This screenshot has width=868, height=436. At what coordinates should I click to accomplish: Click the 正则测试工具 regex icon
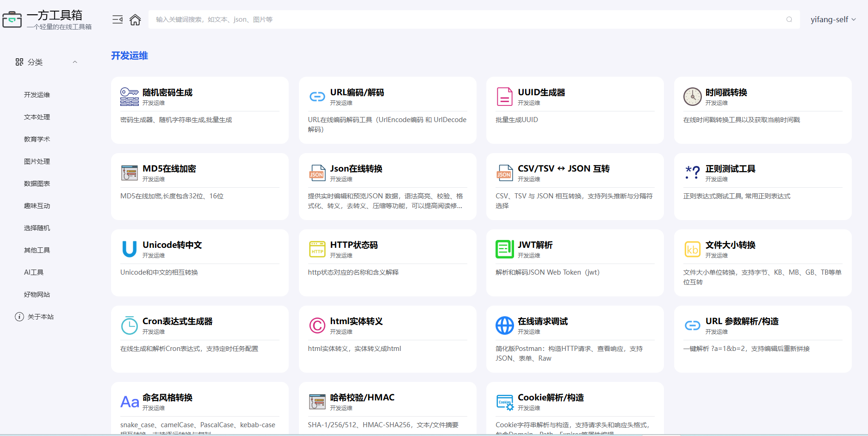(693, 173)
